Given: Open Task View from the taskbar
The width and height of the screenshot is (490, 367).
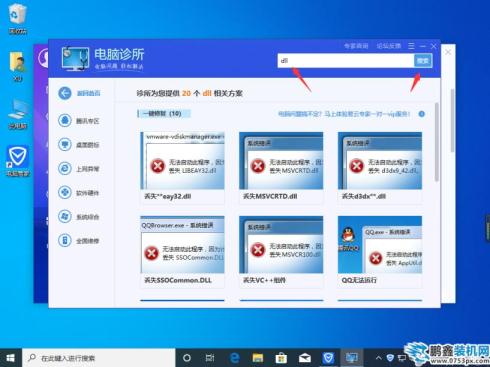Looking at the screenshot, I should 210,358.
